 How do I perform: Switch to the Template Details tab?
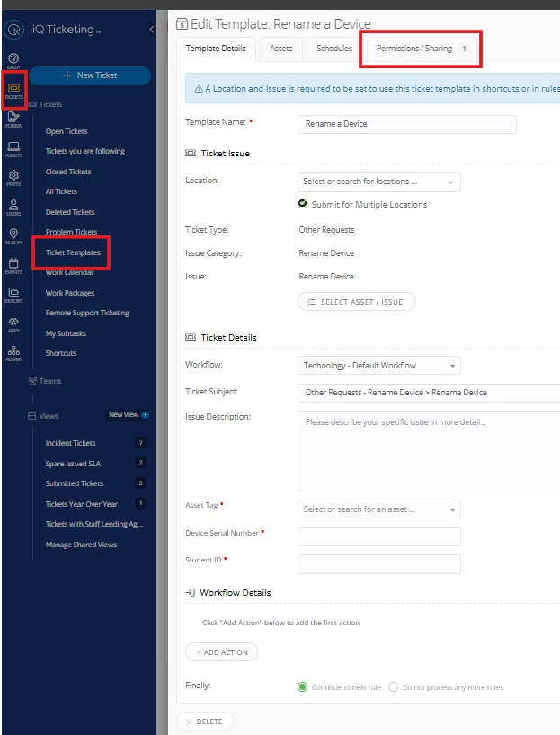tap(216, 49)
